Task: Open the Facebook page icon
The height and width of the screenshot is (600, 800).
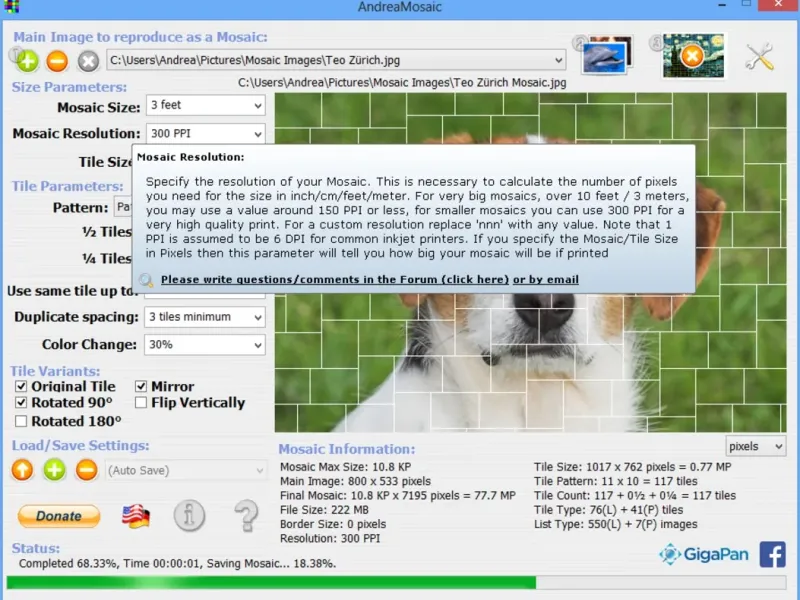Action: click(x=772, y=554)
